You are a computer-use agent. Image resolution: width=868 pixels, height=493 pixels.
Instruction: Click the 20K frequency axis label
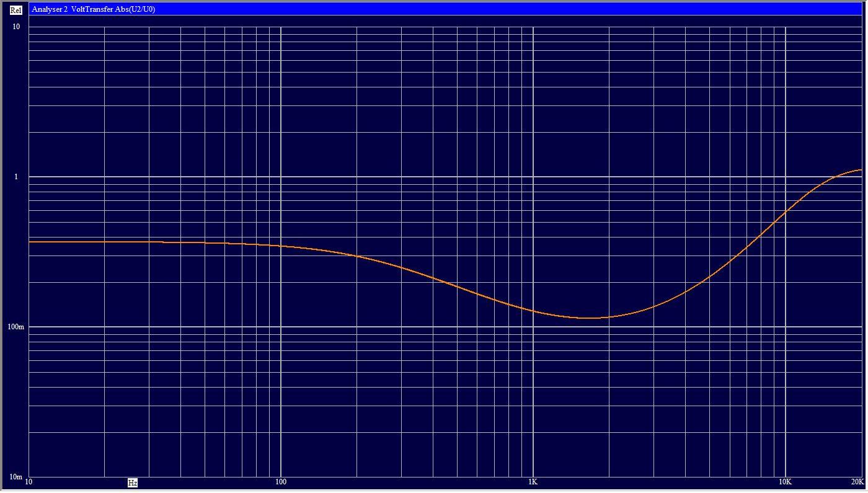856,482
